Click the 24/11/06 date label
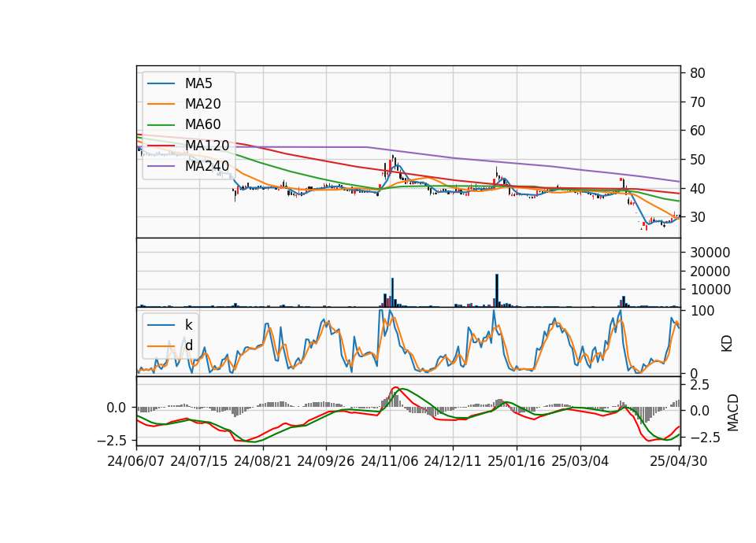Screen dimensions: 756x543 tap(390, 461)
